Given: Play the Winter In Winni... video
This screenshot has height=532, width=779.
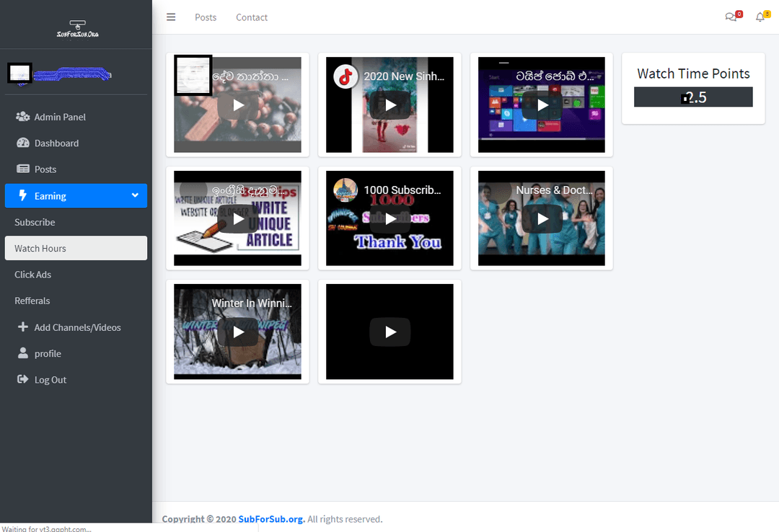Looking at the screenshot, I should (x=238, y=332).
